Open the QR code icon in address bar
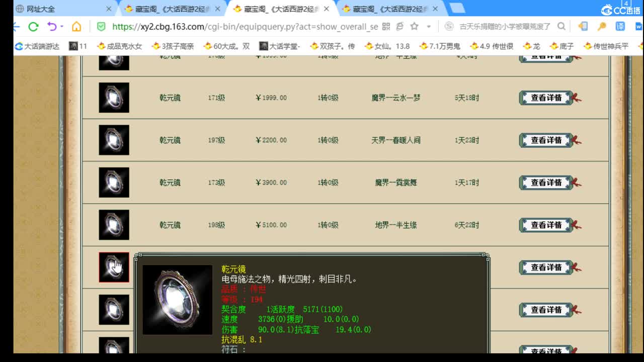 pyautogui.click(x=386, y=27)
